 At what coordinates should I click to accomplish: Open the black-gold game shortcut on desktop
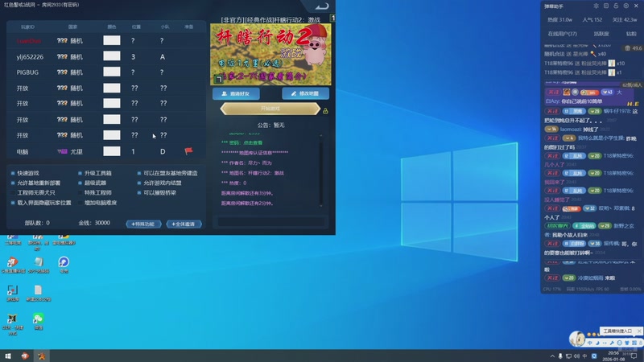click(x=13, y=319)
